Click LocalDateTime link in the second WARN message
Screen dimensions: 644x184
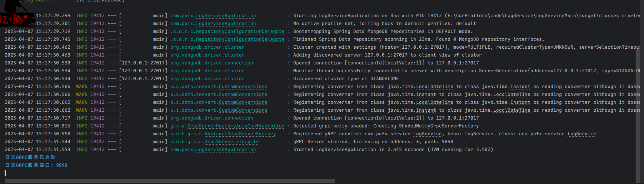pos(511,95)
